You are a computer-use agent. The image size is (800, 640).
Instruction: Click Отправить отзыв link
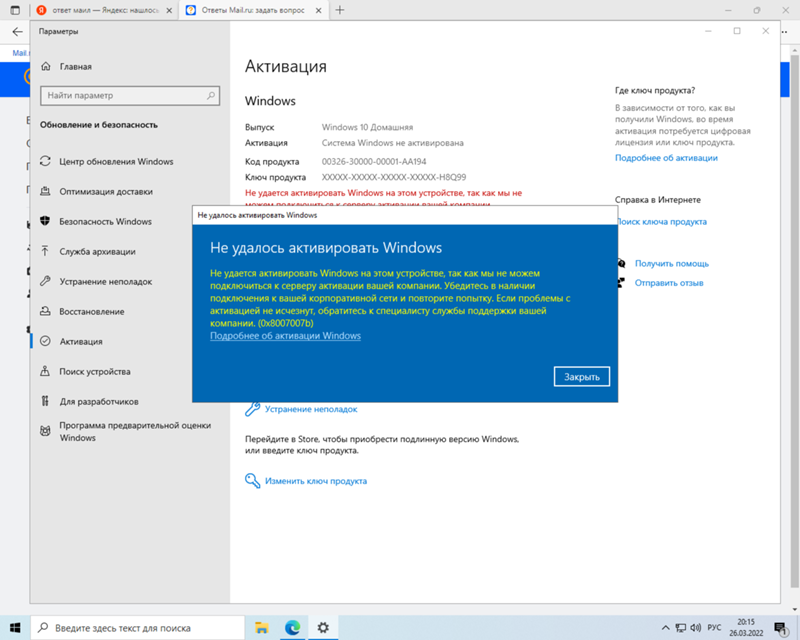click(x=668, y=283)
